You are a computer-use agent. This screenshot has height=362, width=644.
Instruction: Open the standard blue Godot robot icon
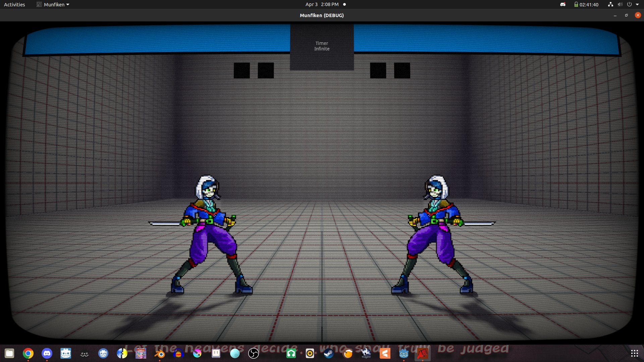(404, 353)
